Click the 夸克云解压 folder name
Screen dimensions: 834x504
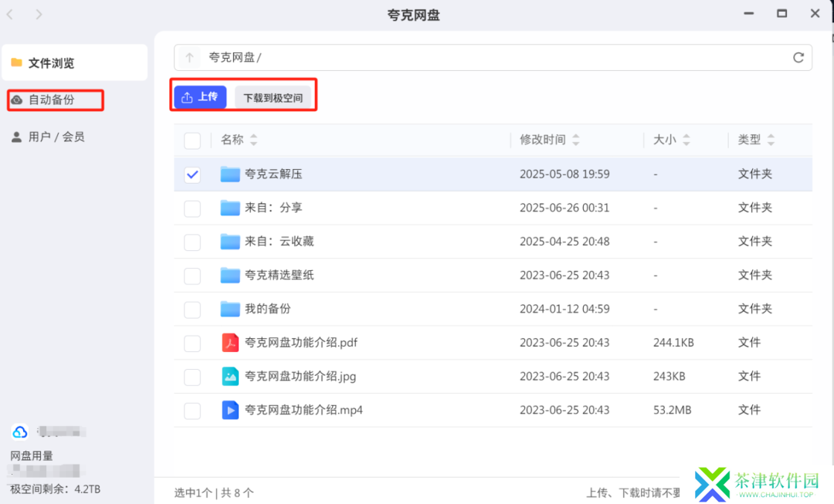click(273, 174)
